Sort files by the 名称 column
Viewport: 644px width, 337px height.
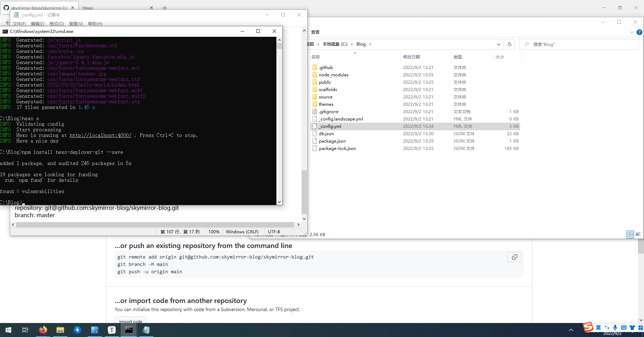[355, 57]
